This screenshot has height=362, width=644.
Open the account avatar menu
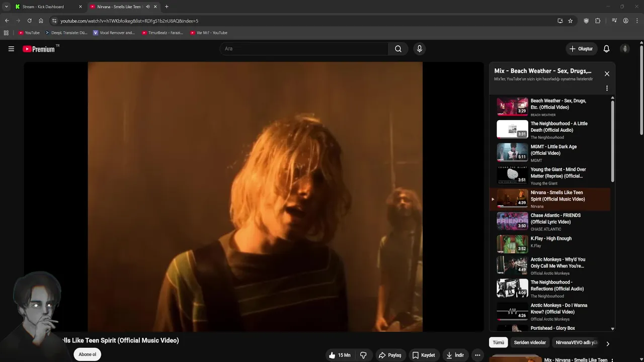click(625, 49)
